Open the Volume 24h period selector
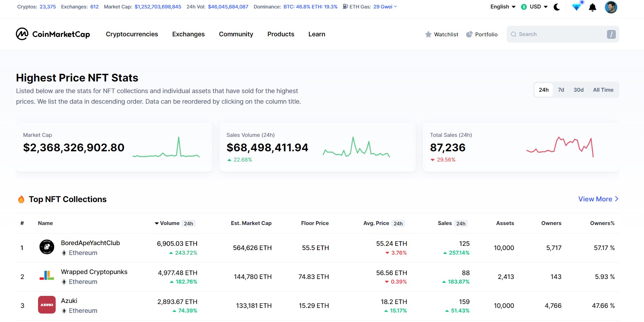 (x=188, y=224)
